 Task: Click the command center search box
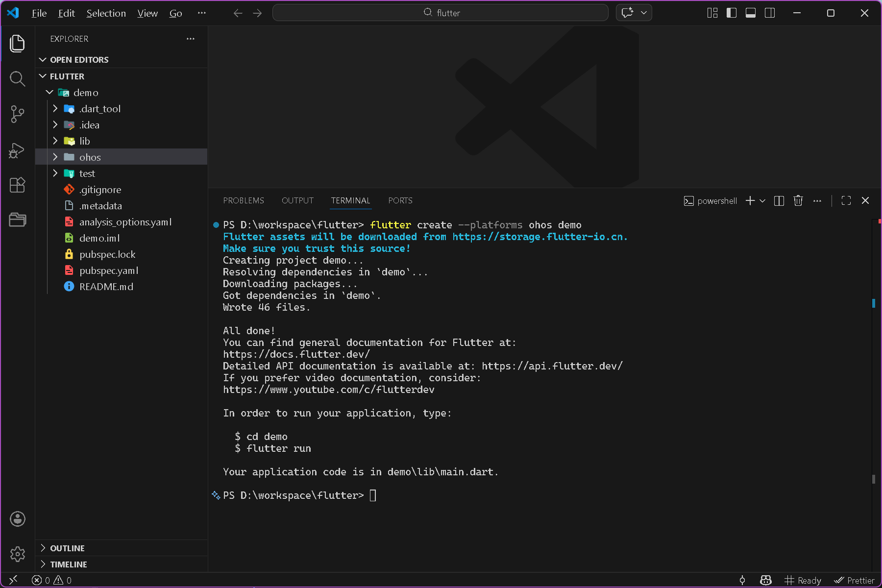441,13
